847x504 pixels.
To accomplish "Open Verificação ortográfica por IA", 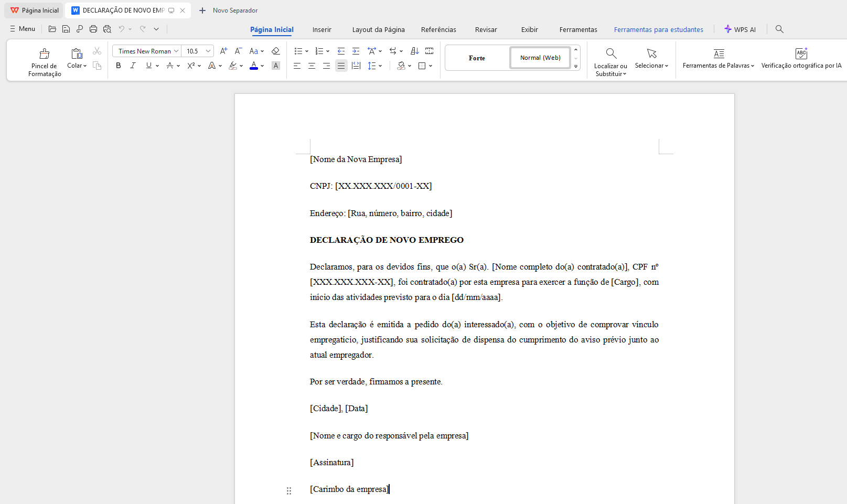I will point(801,58).
